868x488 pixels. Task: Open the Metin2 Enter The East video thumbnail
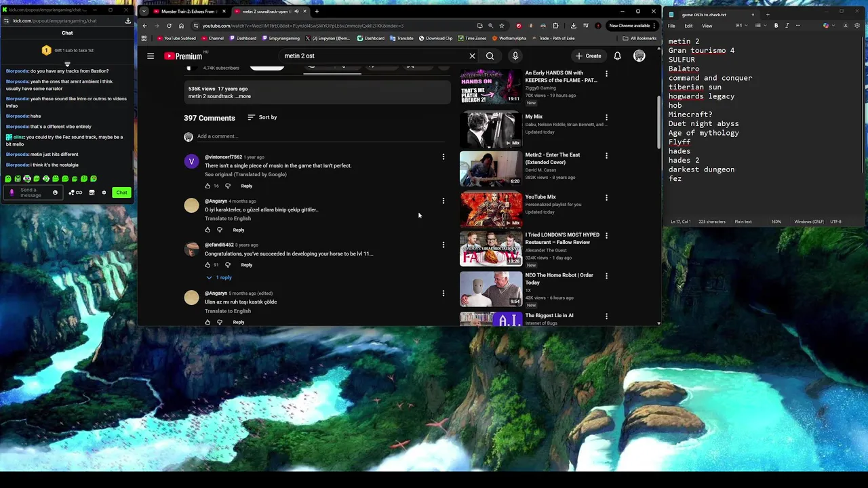[491, 168]
